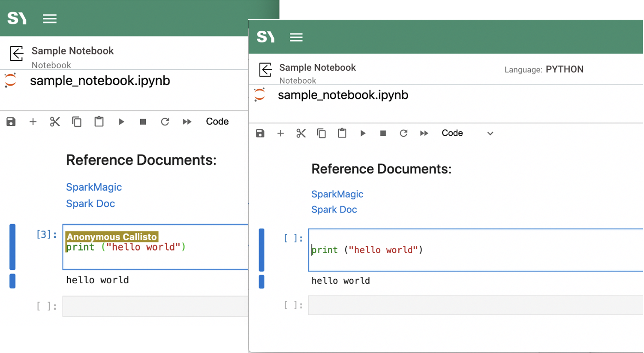
Task: Navigate back with the back arrow icon
Action: point(265,69)
